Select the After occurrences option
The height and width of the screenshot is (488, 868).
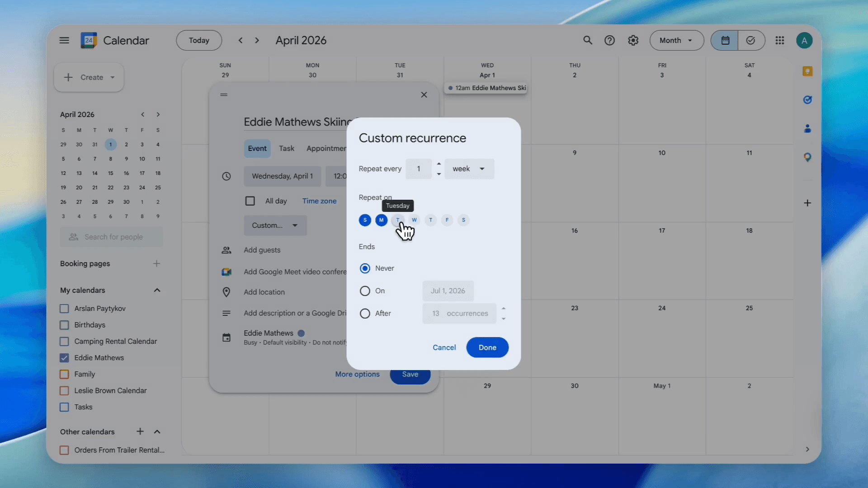365,314
